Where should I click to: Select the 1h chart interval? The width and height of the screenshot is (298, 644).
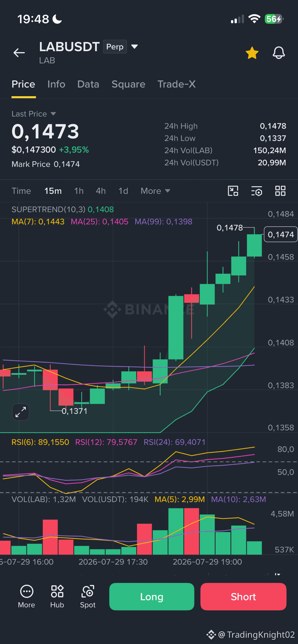79,191
